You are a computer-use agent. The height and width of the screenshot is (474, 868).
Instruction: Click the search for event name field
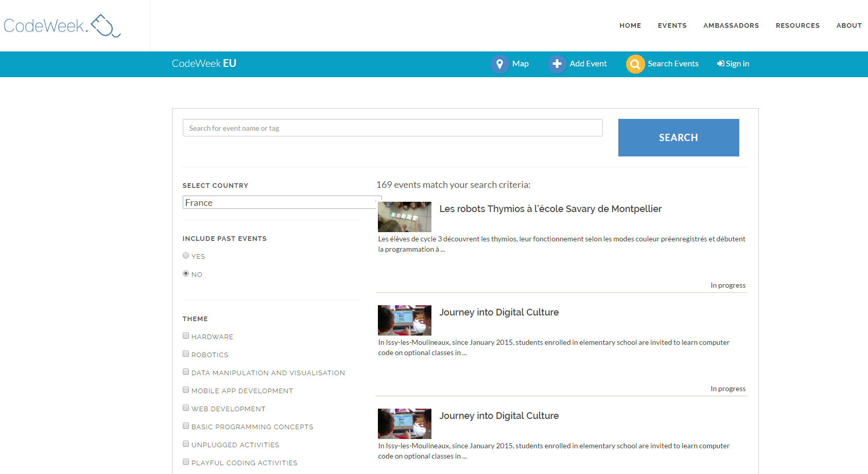click(x=392, y=128)
